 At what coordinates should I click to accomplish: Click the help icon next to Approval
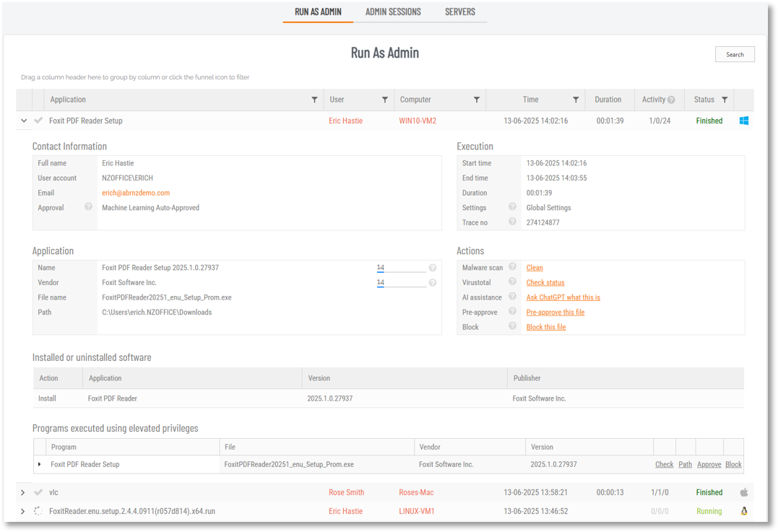coord(88,206)
